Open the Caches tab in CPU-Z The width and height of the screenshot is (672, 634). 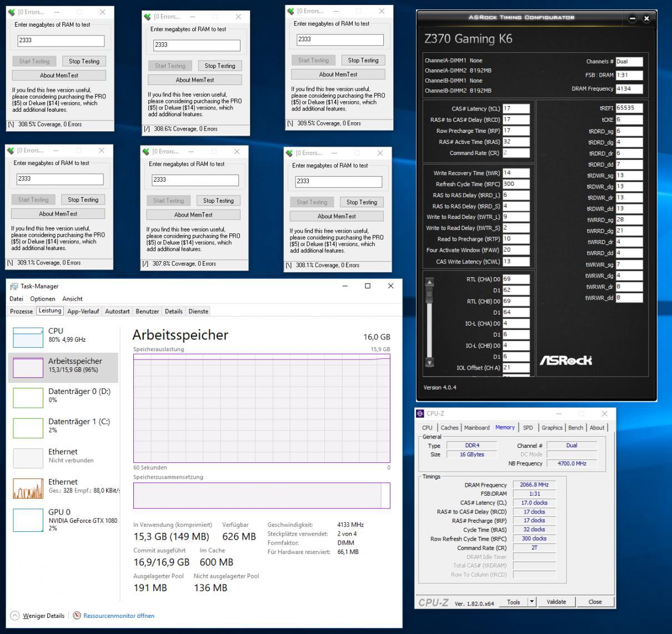pyautogui.click(x=449, y=427)
